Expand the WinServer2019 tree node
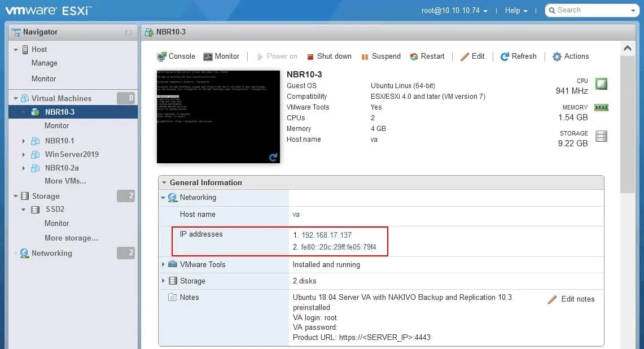This screenshot has height=349, width=644. [23, 154]
